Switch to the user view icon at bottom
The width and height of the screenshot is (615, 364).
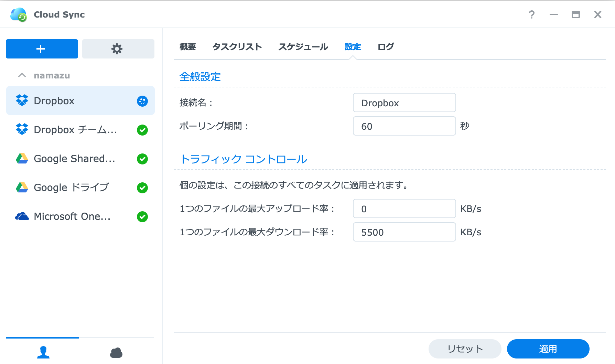click(x=43, y=352)
